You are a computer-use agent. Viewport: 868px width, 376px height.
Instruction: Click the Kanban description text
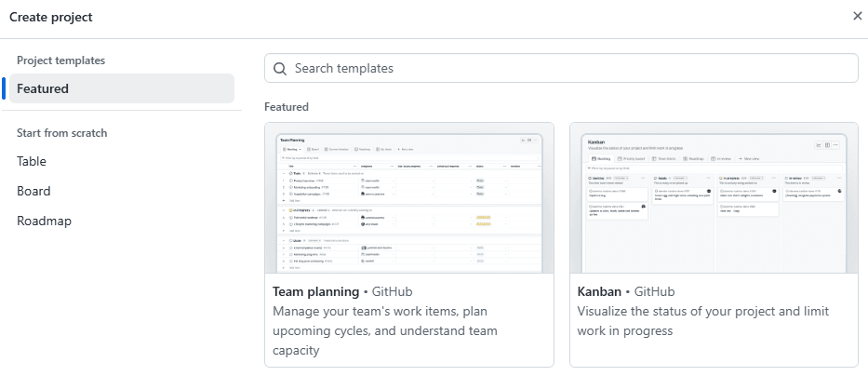tap(703, 321)
